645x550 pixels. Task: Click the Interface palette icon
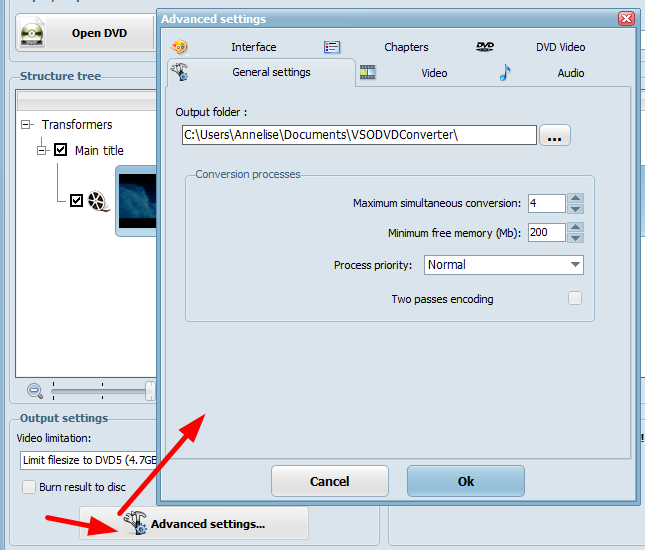tap(179, 47)
